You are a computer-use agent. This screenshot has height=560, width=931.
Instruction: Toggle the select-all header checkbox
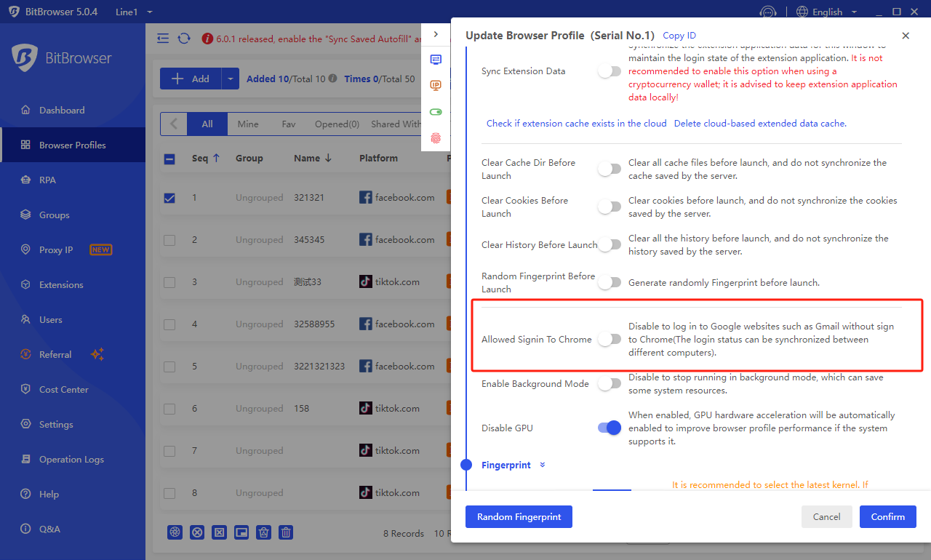[169, 159]
